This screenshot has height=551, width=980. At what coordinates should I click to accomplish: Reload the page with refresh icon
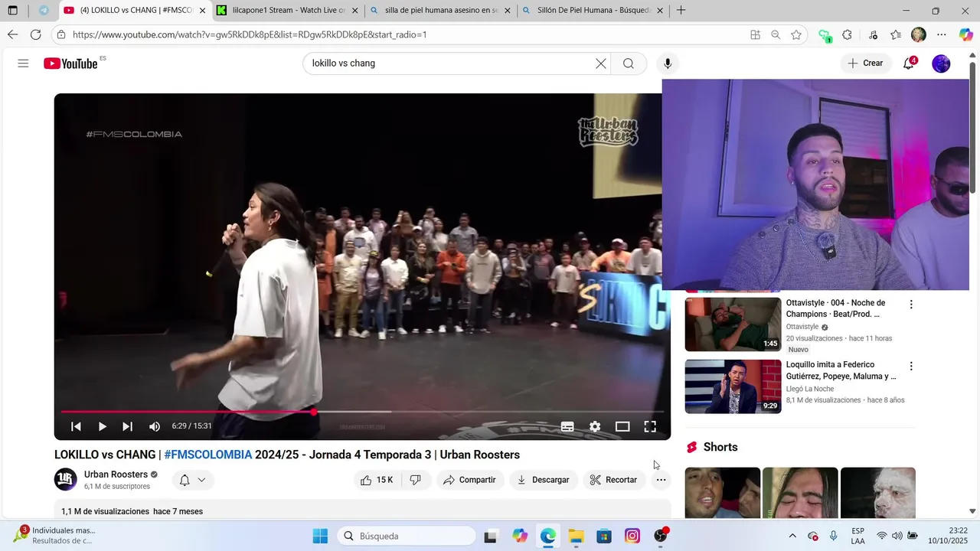pos(36,34)
